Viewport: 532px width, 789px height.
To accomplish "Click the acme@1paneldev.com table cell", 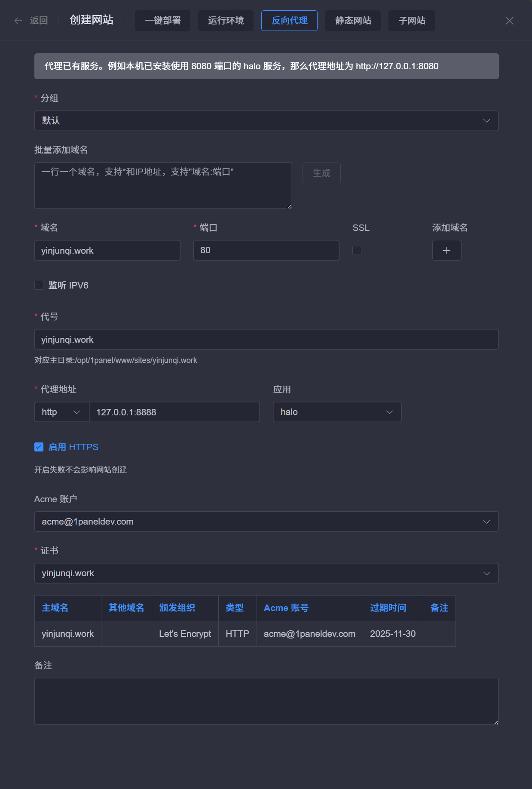I will pyautogui.click(x=310, y=634).
